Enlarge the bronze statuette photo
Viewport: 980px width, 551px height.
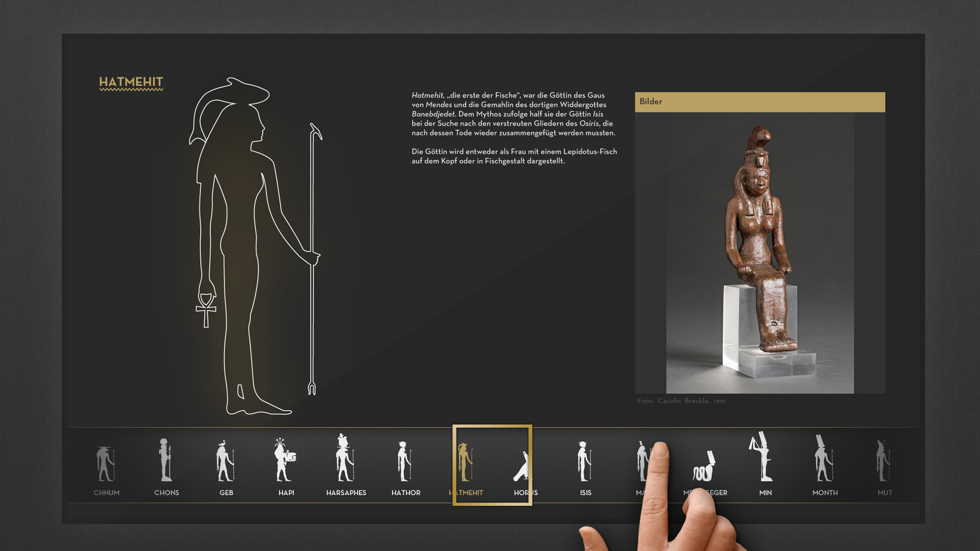(x=759, y=253)
